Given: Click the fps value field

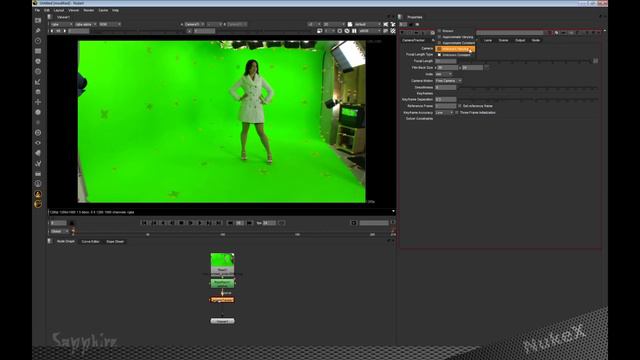Looking at the screenshot, I should (x=269, y=223).
